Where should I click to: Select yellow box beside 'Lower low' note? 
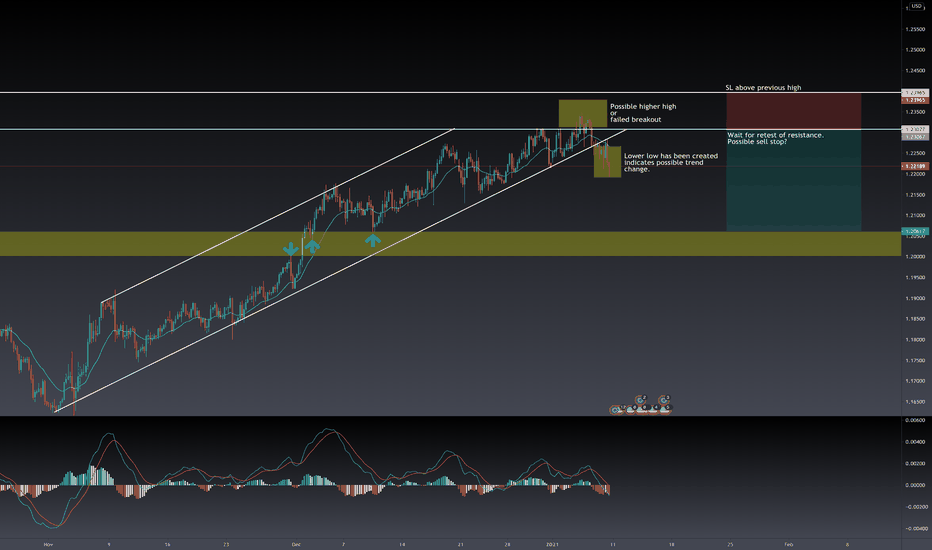(x=607, y=162)
